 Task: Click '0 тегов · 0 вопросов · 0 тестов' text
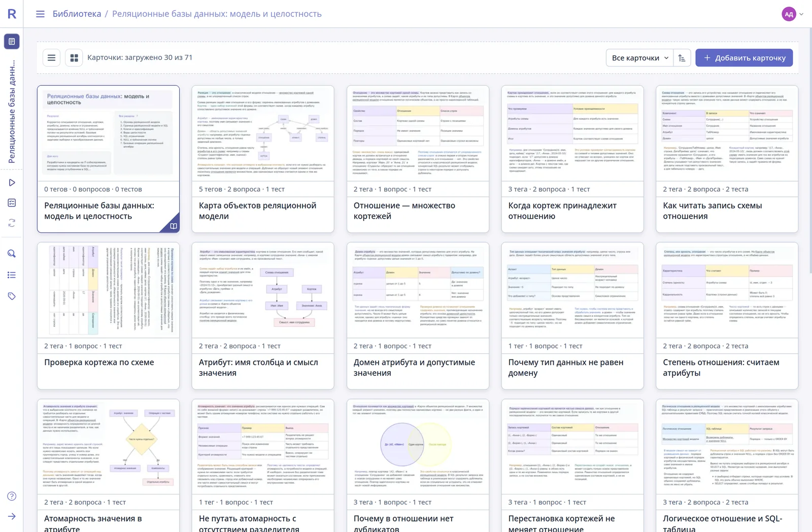93,189
